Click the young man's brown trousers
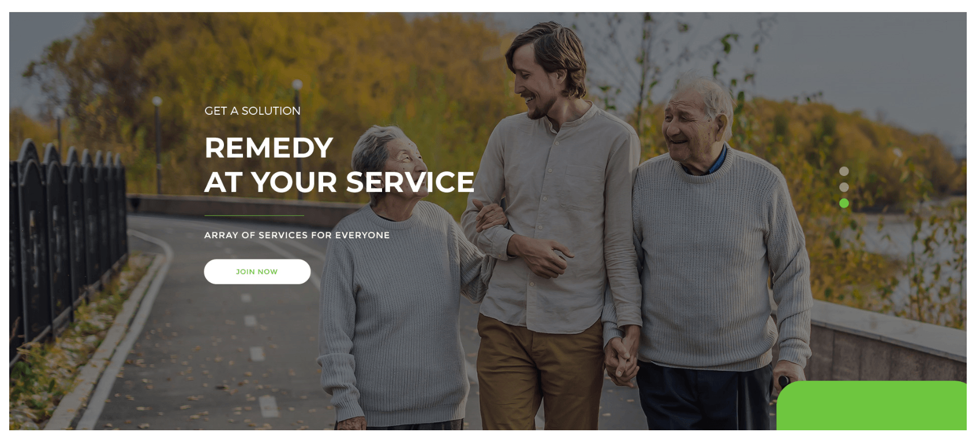The height and width of the screenshot is (447, 980). pyautogui.click(x=540, y=375)
